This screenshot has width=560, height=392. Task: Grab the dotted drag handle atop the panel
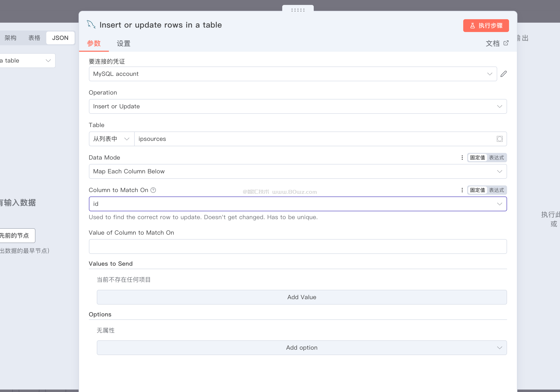[298, 10]
